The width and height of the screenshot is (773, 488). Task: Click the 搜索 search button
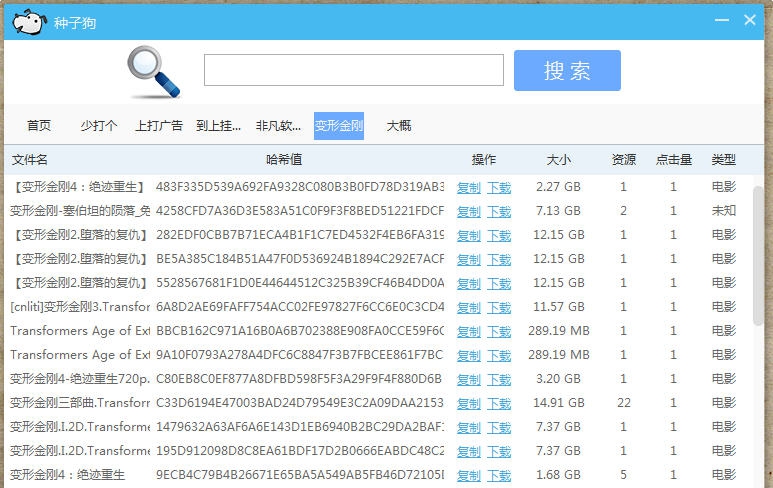[x=567, y=70]
